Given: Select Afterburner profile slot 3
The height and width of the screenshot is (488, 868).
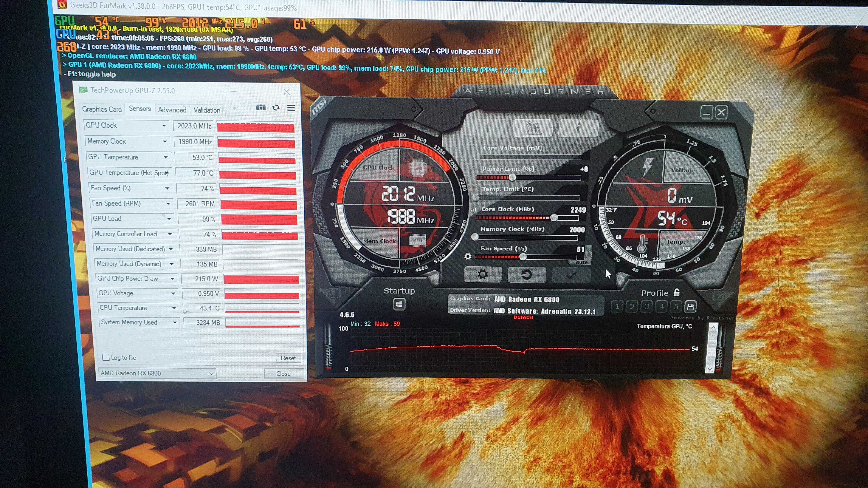Looking at the screenshot, I should (x=647, y=306).
